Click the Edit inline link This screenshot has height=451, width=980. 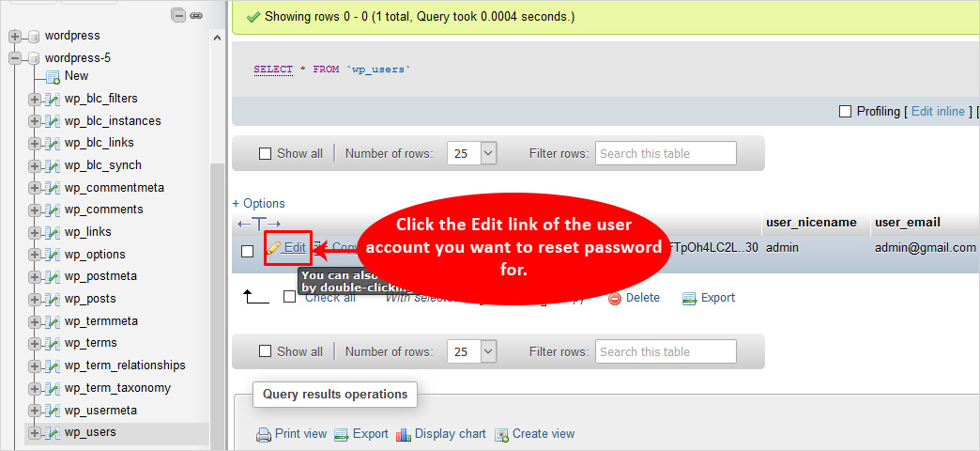938,112
